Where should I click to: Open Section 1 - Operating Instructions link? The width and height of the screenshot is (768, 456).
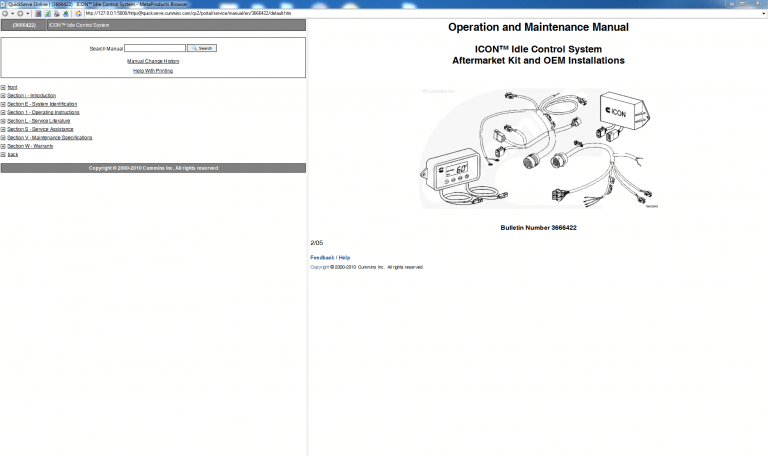(x=43, y=113)
